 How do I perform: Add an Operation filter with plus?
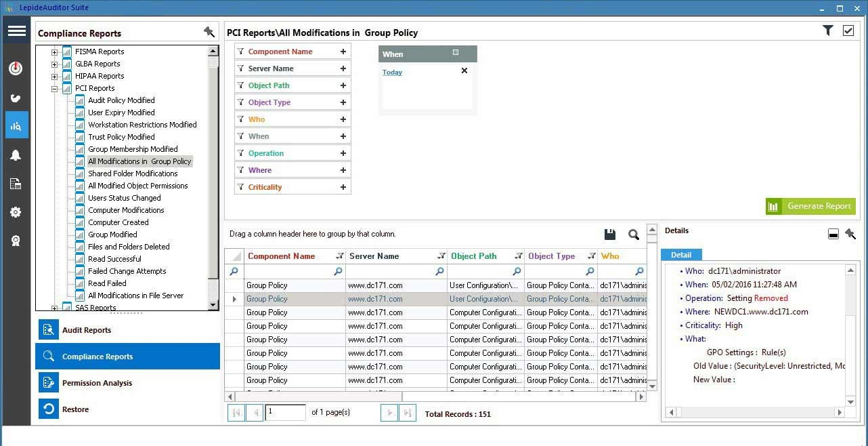click(x=343, y=153)
